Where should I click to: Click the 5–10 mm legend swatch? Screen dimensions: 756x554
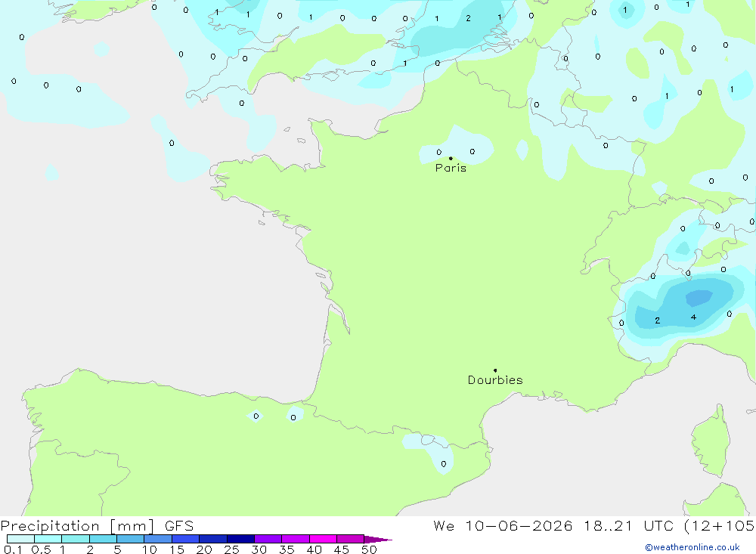click(131, 539)
